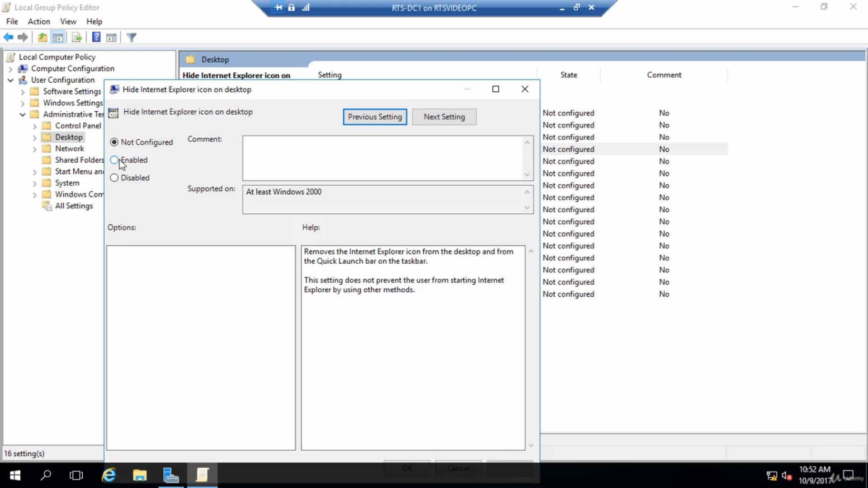
Task: Click the lock icon on connection bar
Action: tap(292, 7)
